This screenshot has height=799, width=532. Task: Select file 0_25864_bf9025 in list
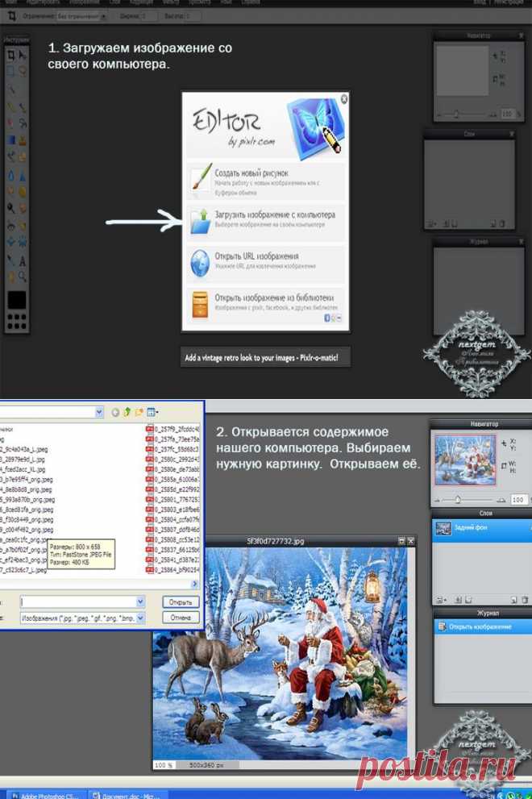(172, 570)
